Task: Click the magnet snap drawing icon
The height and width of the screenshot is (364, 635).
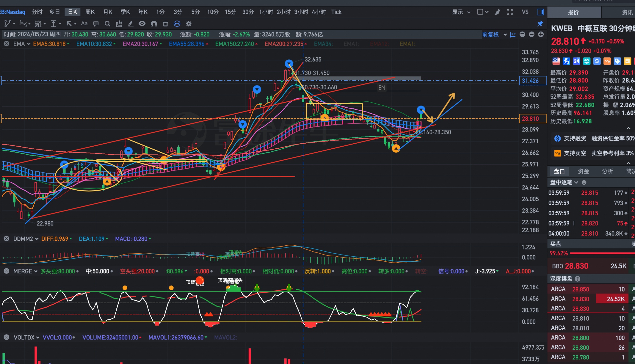Action: pos(154,24)
